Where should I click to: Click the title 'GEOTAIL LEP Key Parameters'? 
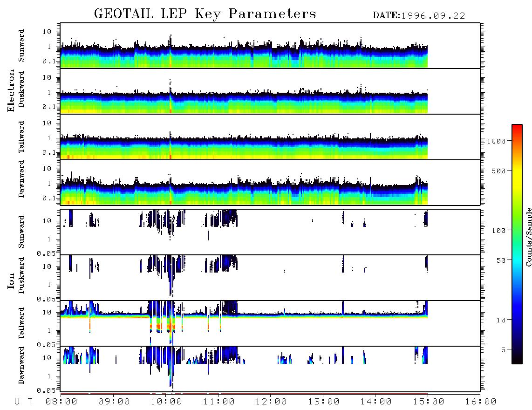205,14
